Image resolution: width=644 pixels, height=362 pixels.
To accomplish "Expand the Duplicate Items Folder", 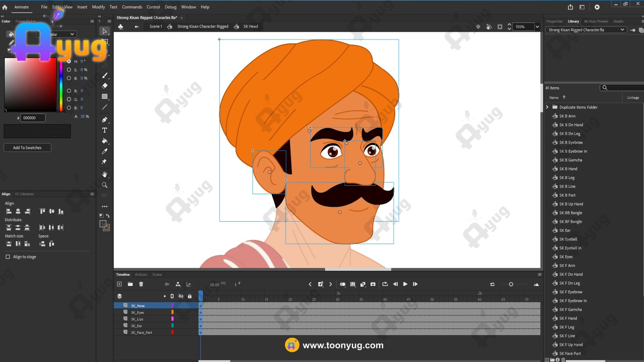I will (547, 107).
